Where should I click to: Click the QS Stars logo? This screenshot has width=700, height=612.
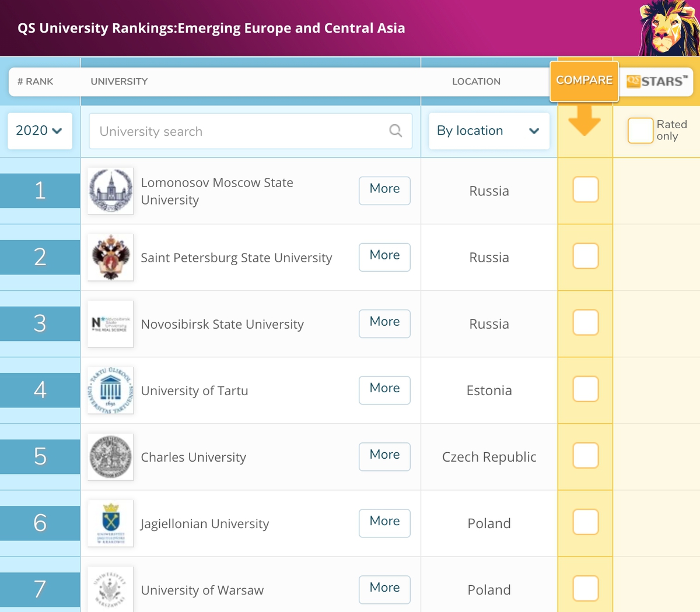click(656, 81)
